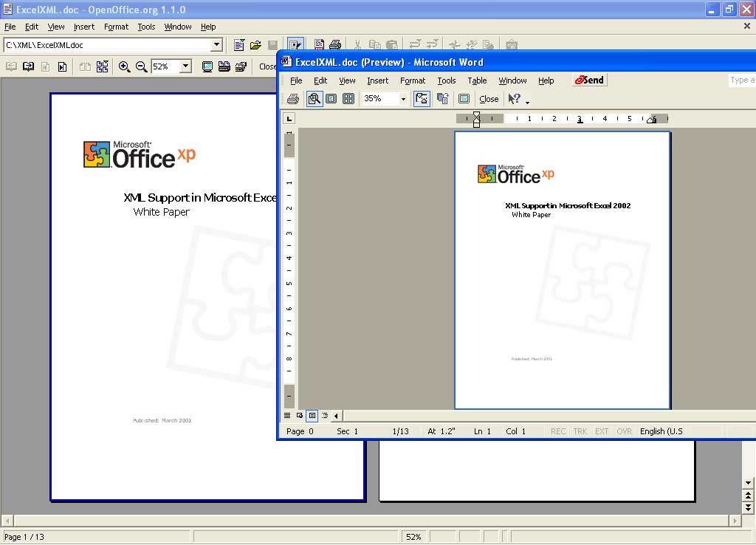Expand the 35% zoom dropdown in Word
This screenshot has height=545, width=756.
(403, 99)
